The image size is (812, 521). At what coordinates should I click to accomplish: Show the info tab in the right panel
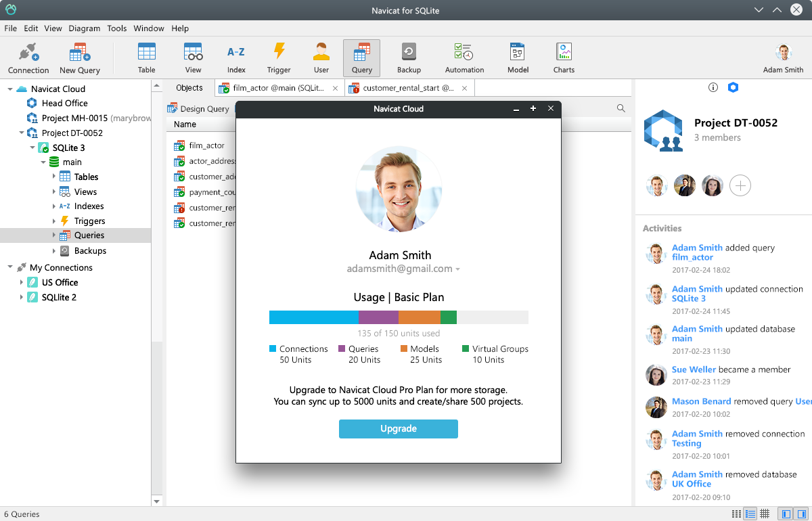[x=713, y=87]
